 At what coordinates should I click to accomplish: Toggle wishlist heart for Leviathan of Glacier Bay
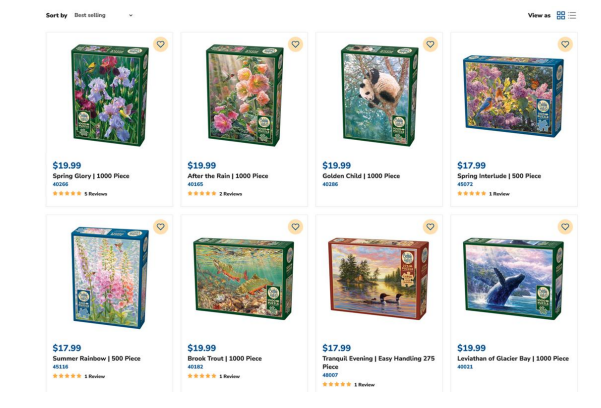(x=565, y=227)
